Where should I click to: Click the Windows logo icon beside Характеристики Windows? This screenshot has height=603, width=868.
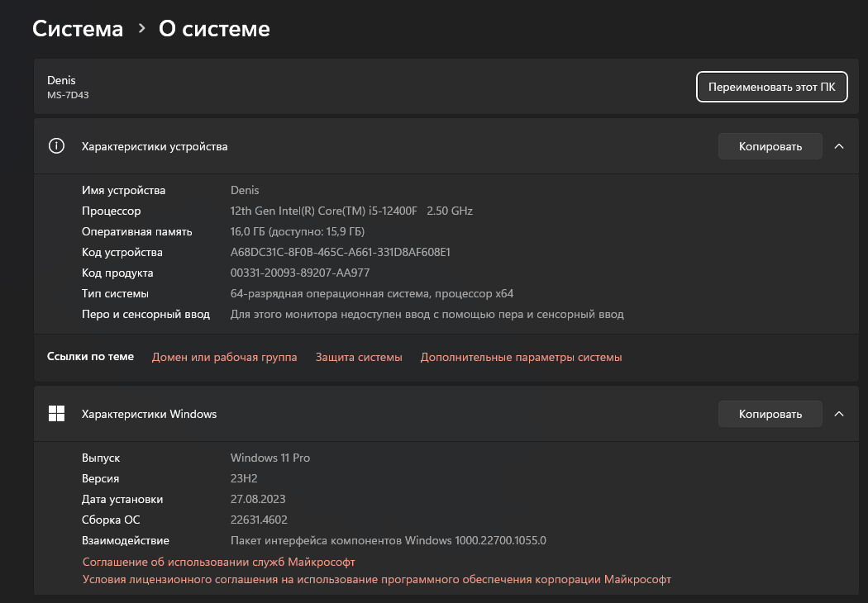[56, 413]
